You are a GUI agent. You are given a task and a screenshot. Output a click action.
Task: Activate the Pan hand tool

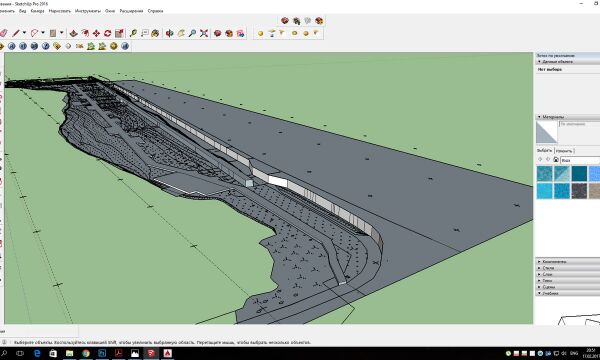point(181,33)
